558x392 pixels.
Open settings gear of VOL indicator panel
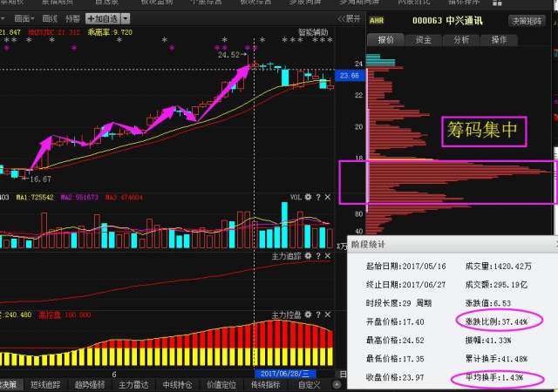pyautogui.click(x=307, y=198)
